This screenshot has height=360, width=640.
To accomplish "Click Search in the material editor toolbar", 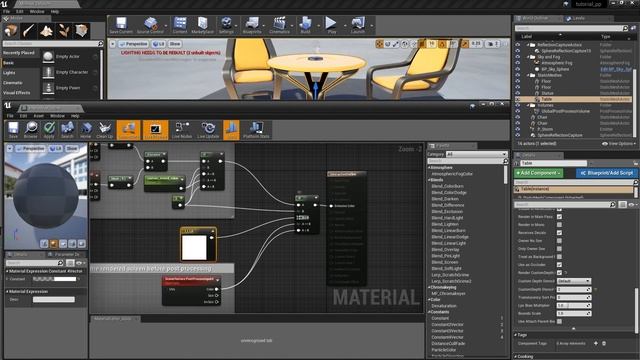I will (x=67, y=130).
